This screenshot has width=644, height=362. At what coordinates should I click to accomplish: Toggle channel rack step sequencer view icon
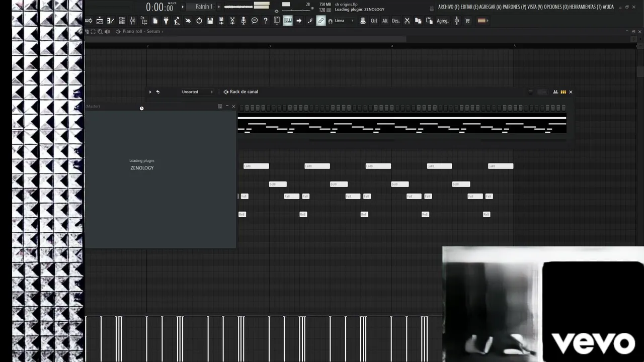click(x=563, y=92)
